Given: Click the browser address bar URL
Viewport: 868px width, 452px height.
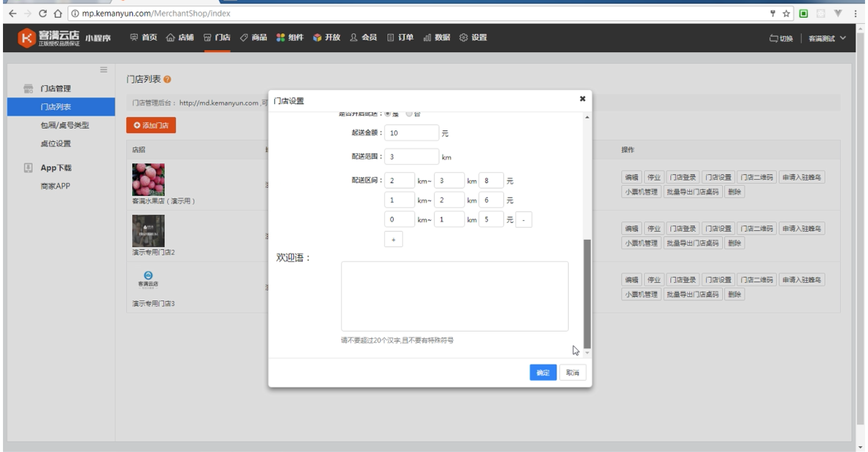Looking at the screenshot, I should coord(156,13).
